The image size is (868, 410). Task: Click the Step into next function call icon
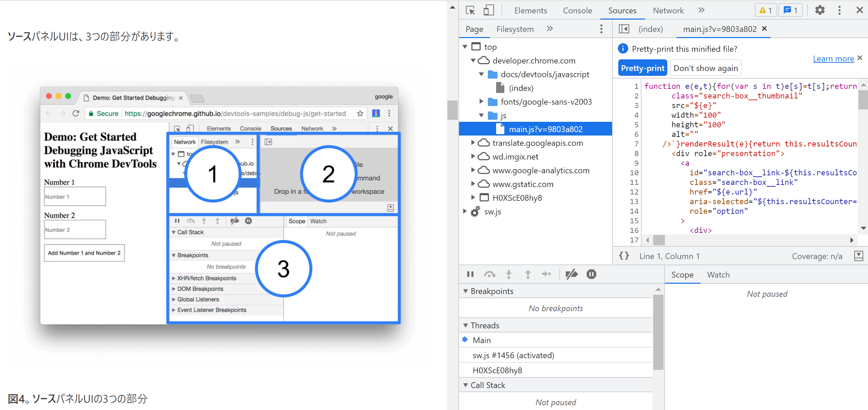point(509,274)
